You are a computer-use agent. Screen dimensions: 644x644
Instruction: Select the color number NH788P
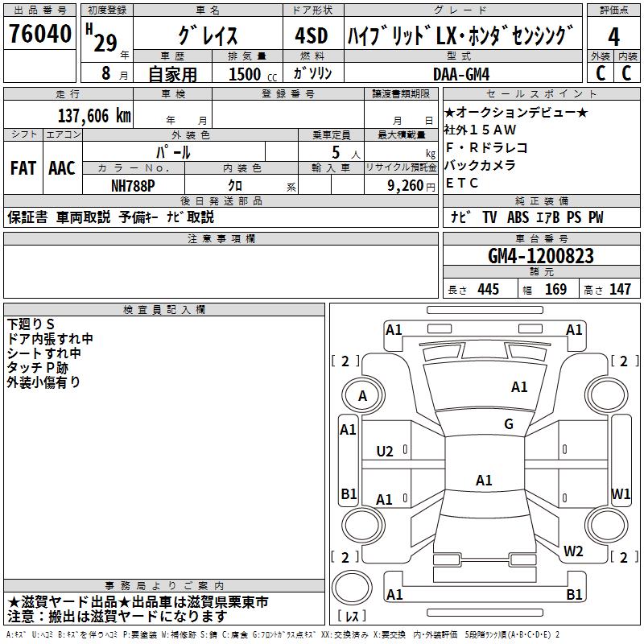(x=133, y=186)
